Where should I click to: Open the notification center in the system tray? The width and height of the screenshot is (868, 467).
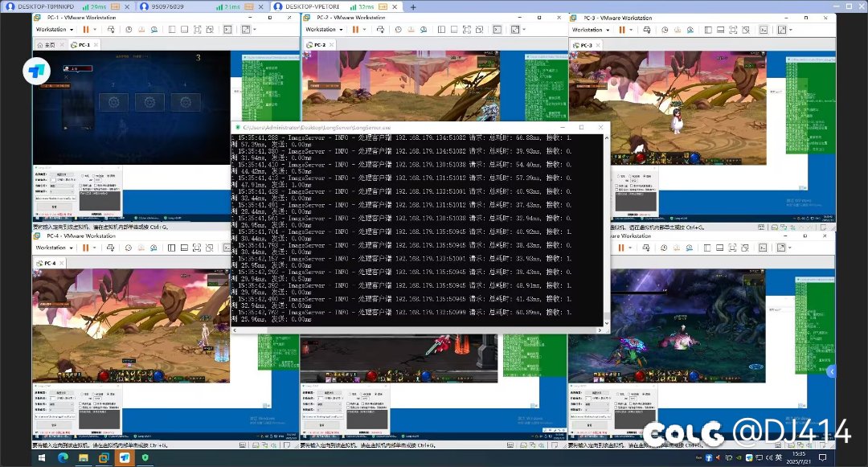pyautogui.click(x=823, y=457)
